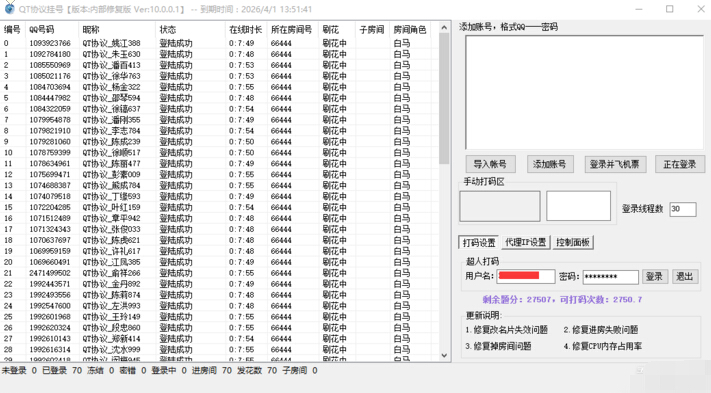Click the 添加账号 button
Viewport: 711px width, 393px height.
[x=550, y=164]
